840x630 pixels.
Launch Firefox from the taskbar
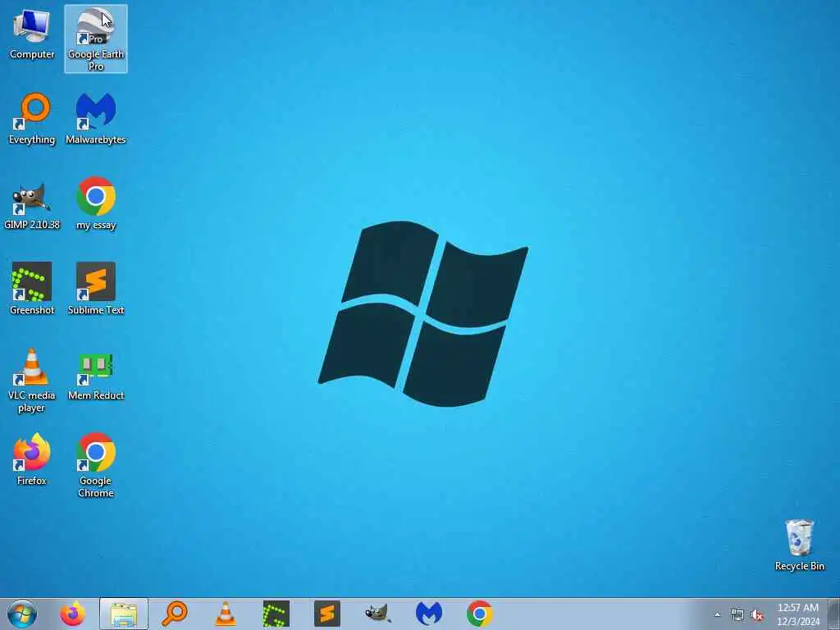72,614
